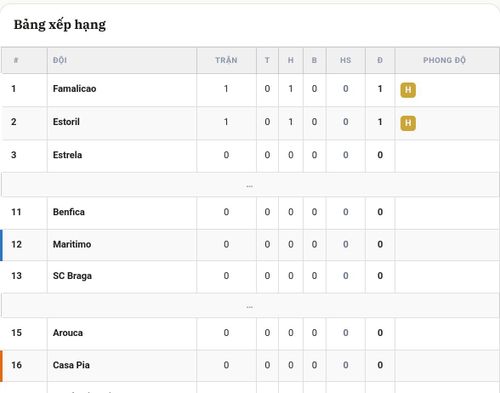
Task: Click the Bảng xếp hạng heading
Action: (x=60, y=25)
